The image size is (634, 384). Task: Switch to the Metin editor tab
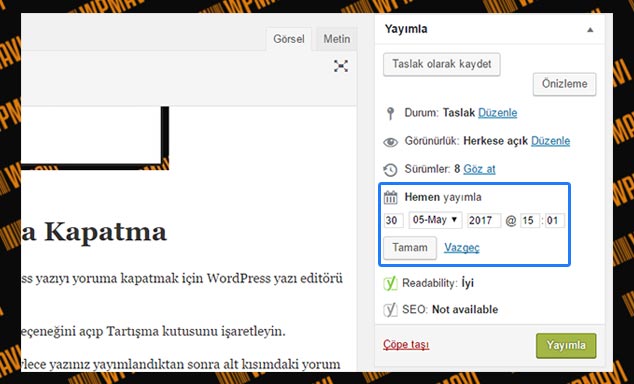(x=336, y=39)
